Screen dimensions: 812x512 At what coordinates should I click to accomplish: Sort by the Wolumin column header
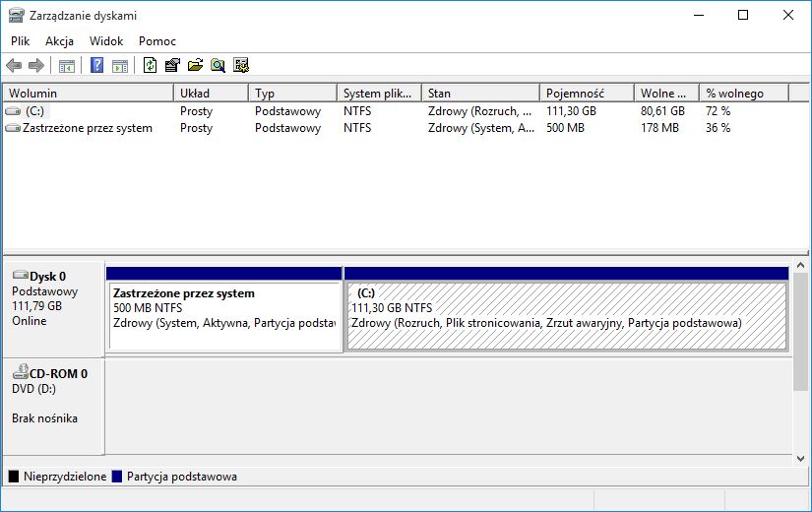(88, 94)
